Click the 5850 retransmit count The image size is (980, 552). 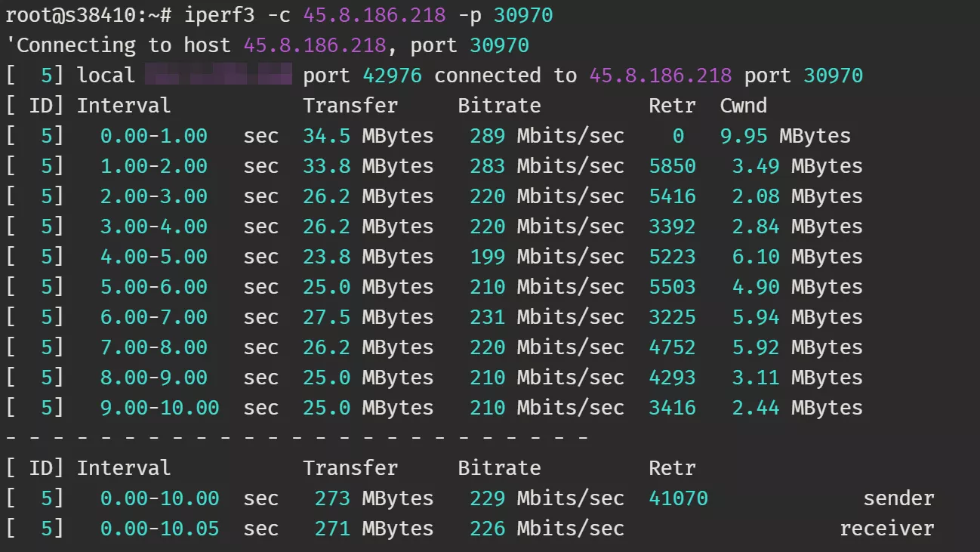[x=672, y=166]
